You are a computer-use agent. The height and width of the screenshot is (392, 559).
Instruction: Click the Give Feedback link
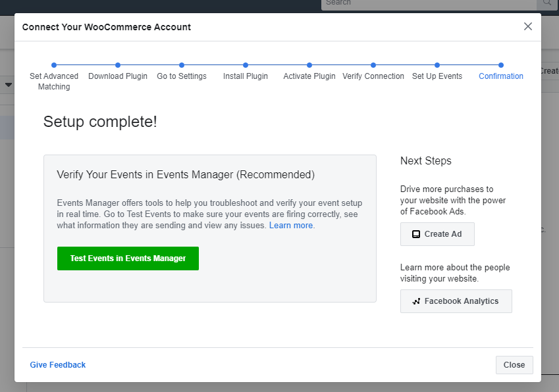(58, 365)
